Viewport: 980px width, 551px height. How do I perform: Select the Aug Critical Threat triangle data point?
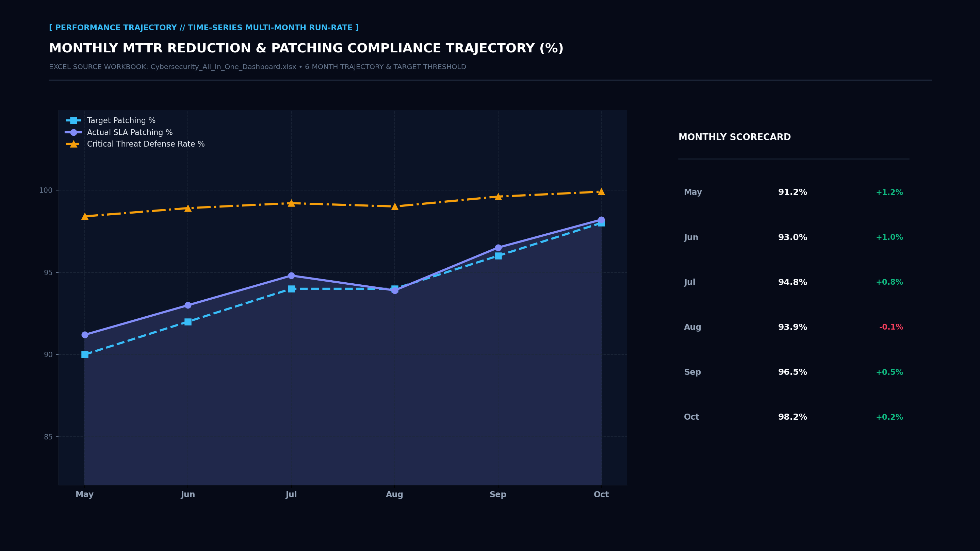394,206
